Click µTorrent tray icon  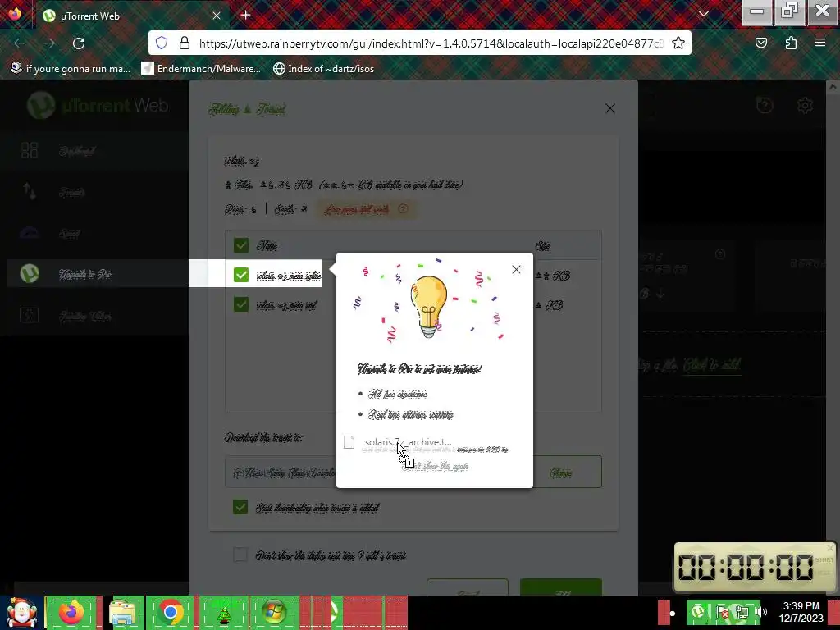(x=699, y=611)
